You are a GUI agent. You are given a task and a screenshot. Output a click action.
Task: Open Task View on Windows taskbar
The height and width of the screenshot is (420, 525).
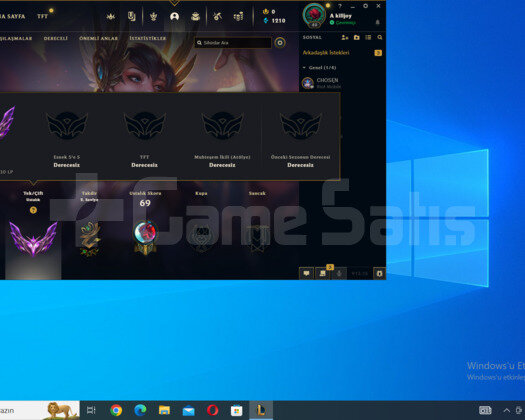point(91,410)
